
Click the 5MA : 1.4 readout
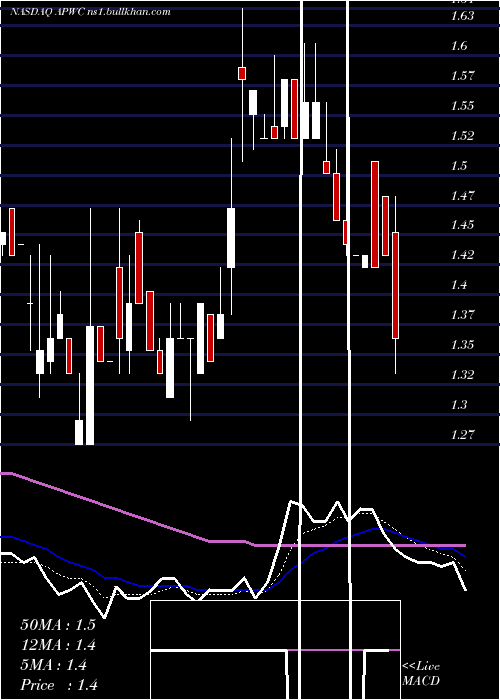coord(54,665)
